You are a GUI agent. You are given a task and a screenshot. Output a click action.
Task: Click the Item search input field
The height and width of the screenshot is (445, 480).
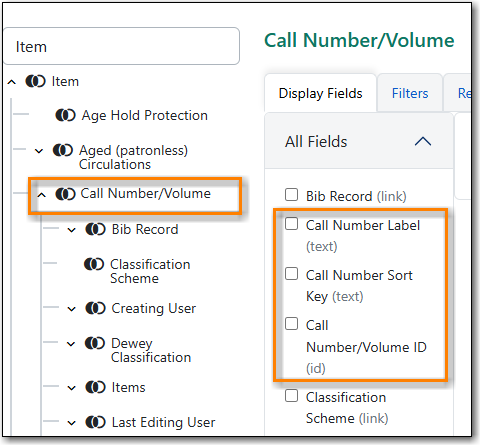pos(121,46)
